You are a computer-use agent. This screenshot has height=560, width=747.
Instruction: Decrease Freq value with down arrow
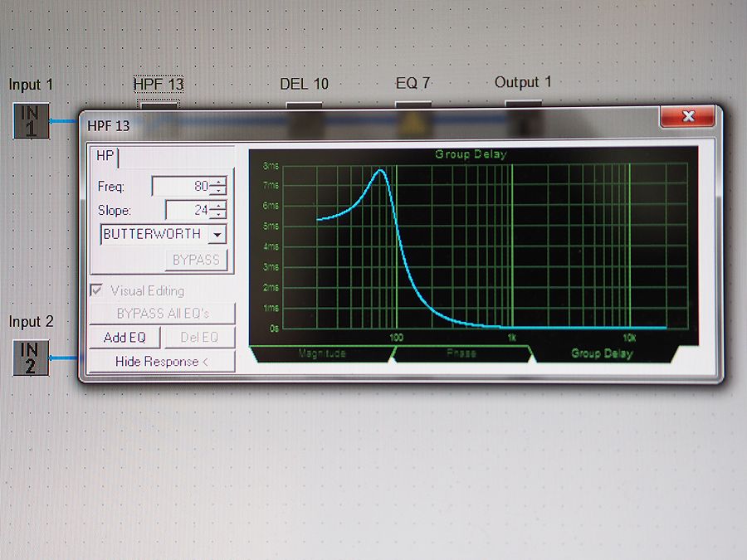218,192
